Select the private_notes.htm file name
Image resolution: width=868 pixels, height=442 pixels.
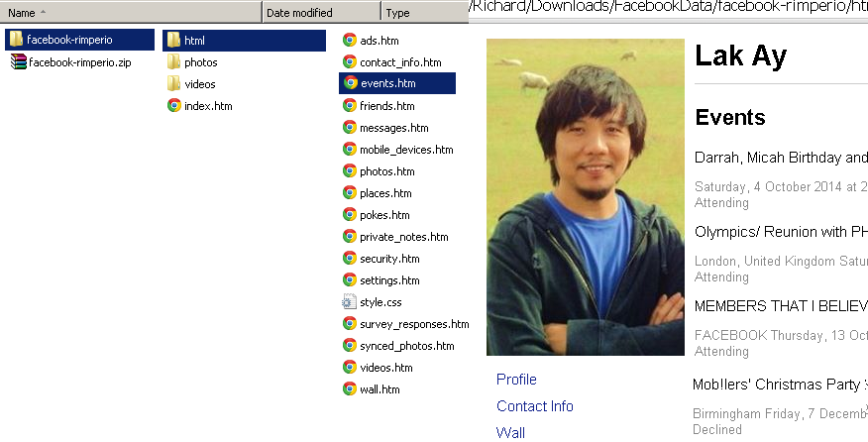point(404,237)
